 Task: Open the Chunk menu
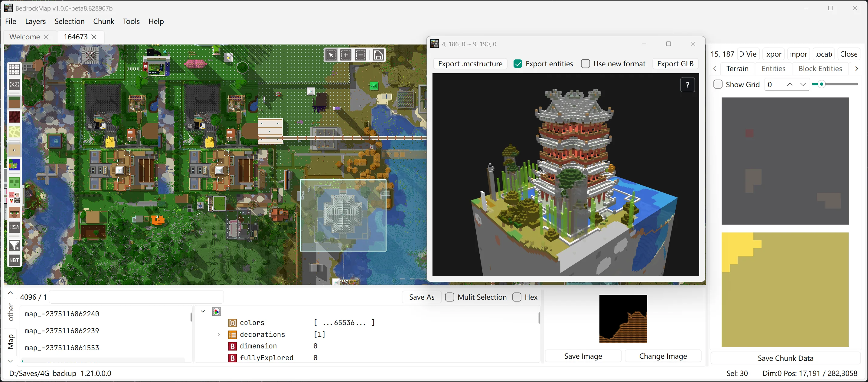coord(104,21)
